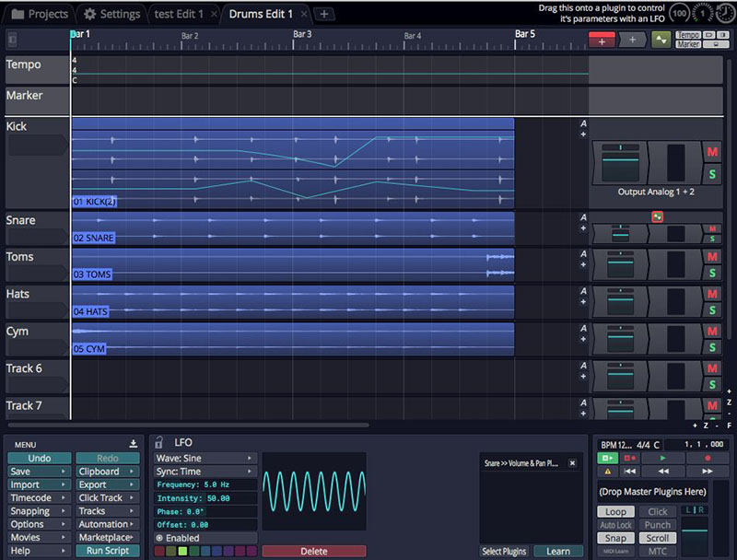Open the Options menu

[x=39, y=524]
